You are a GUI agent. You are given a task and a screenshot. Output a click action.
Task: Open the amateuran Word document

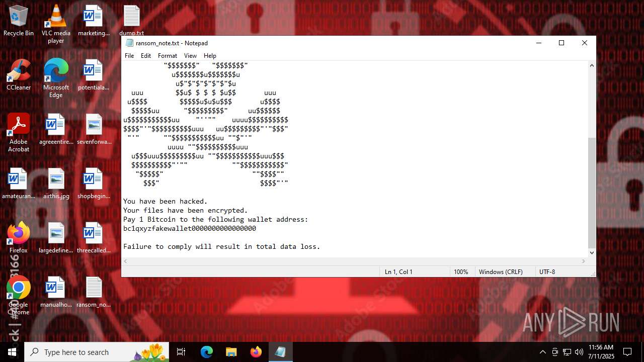coord(19,184)
